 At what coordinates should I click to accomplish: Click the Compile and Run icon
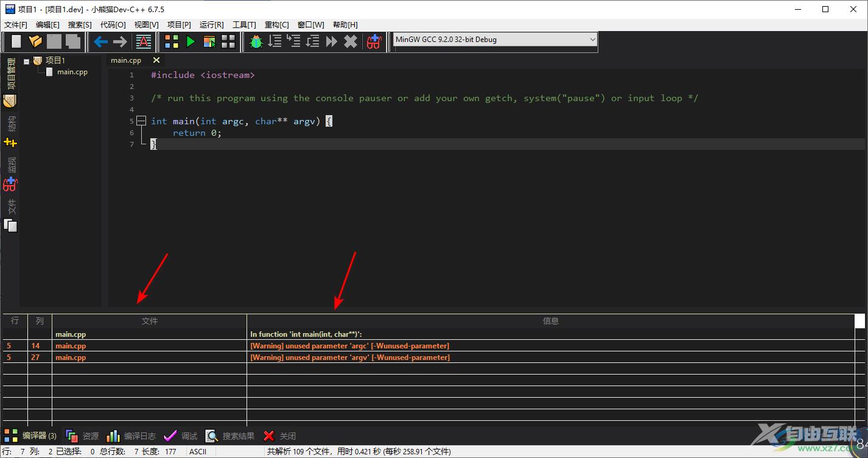click(x=209, y=41)
